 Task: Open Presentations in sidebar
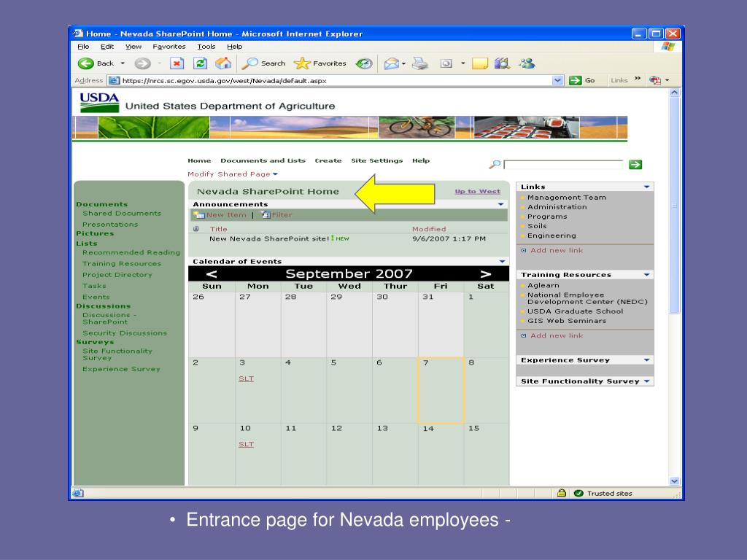(x=110, y=225)
